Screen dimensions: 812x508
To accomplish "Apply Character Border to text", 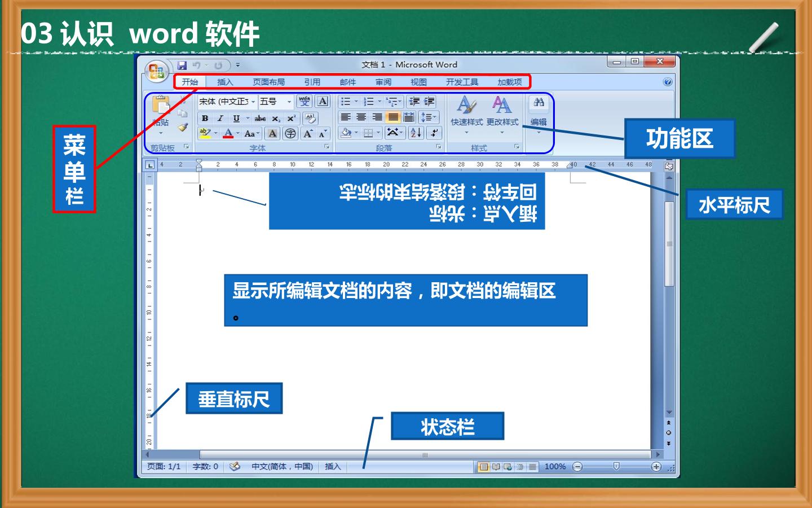I will click(323, 102).
